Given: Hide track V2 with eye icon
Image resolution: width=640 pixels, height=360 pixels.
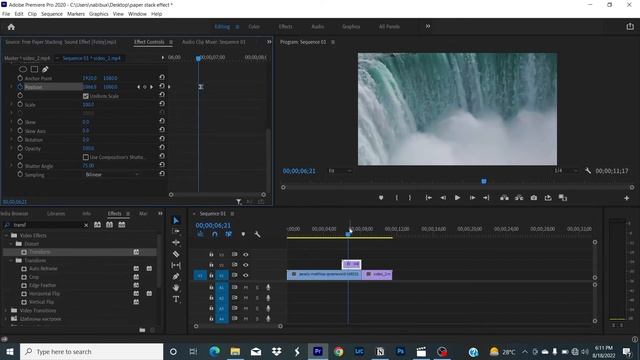Looking at the screenshot, I should (246, 265).
